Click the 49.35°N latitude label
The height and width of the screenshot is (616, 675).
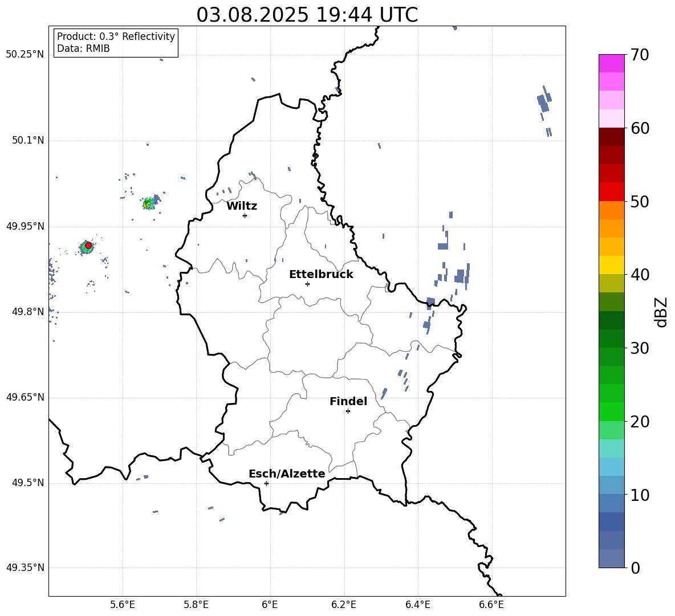click(25, 568)
